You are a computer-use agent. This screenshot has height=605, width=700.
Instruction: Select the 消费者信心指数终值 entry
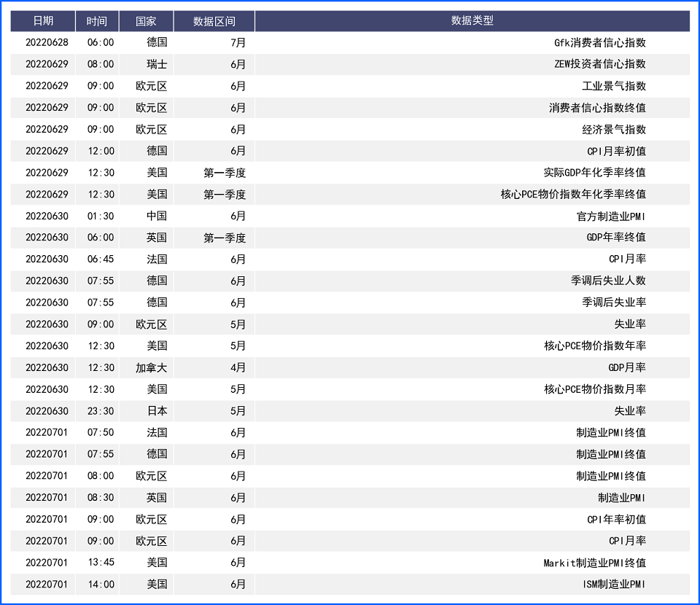(x=597, y=108)
